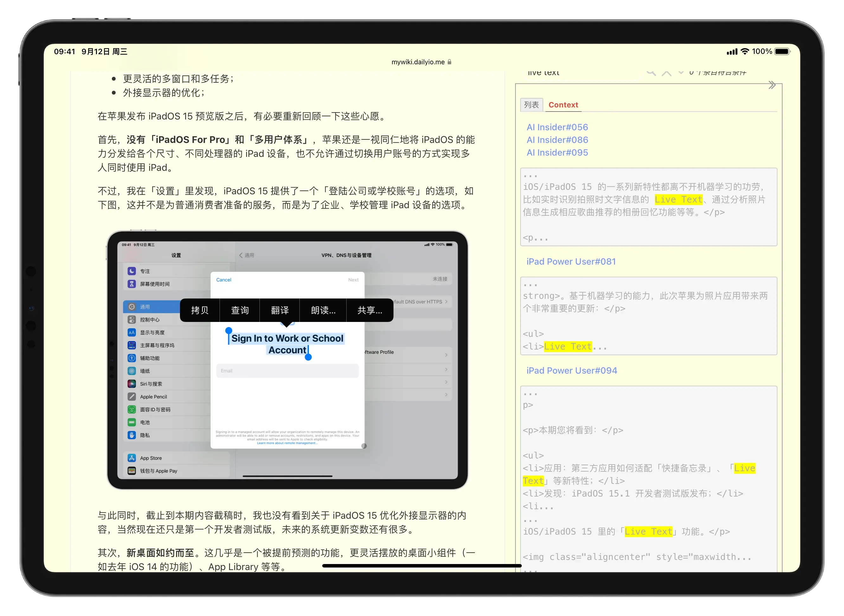Switch to the 列表 tab
This screenshot has height=616, width=844.
coord(532,105)
